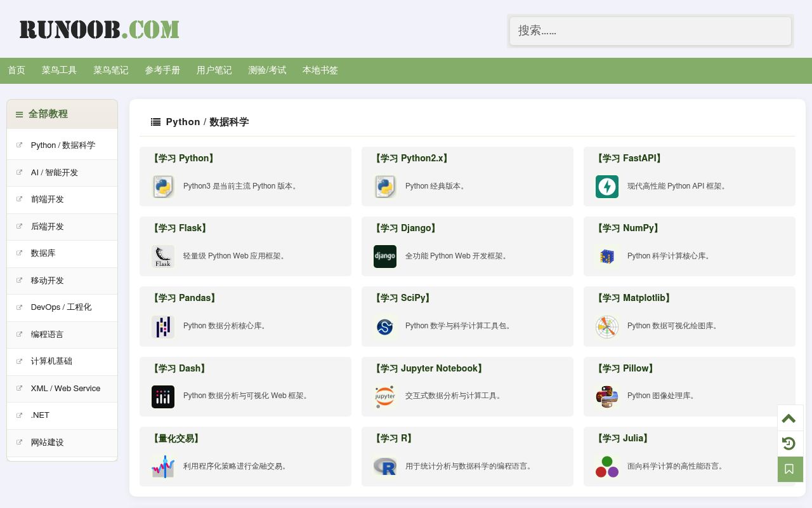
Task: Click the R language logo icon
Action: (x=385, y=467)
